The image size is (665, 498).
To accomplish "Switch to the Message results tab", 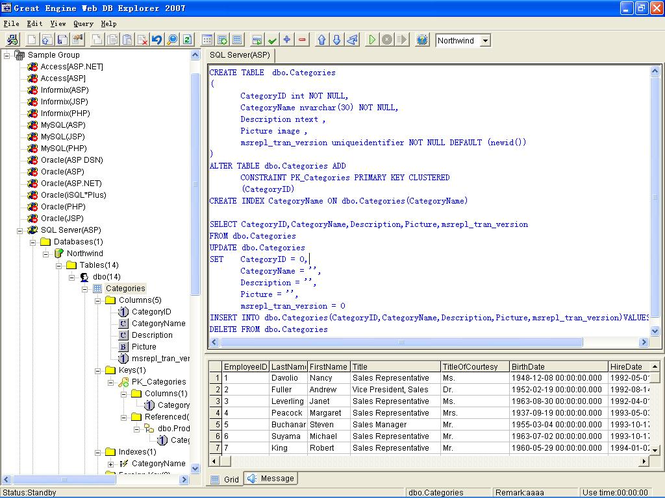I will [x=271, y=478].
